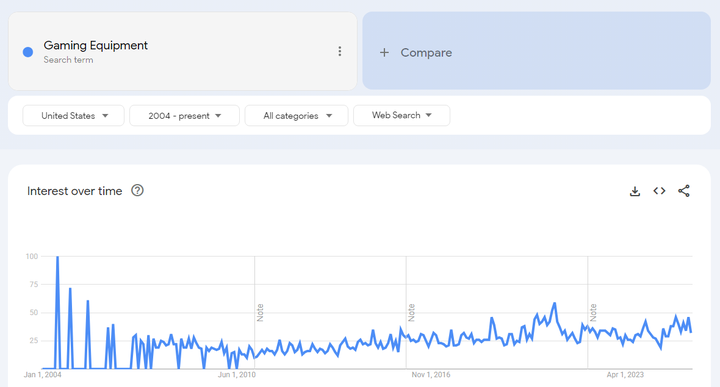Click the plus icon beside Compare
The image size is (720, 387).
point(384,53)
